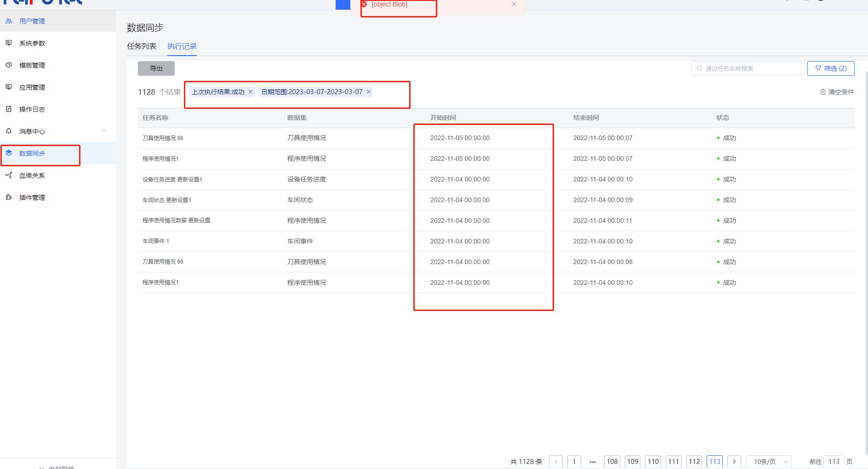The image size is (868, 469).
Task: Open 用户管理 in the sidebar
Action: 57,21
